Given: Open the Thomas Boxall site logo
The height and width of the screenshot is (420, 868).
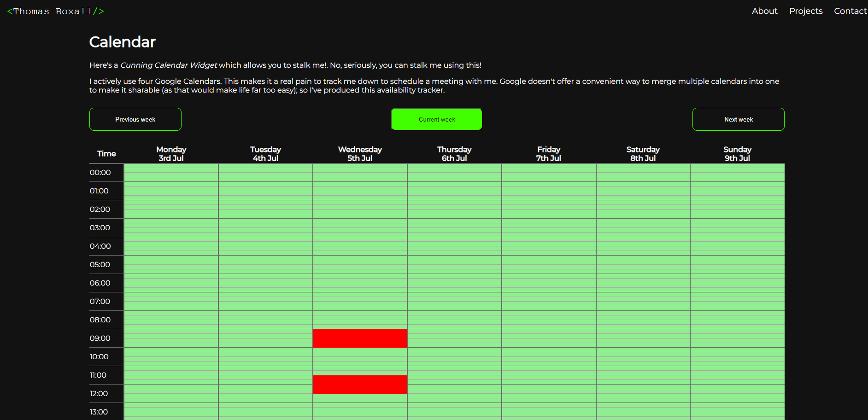Looking at the screenshot, I should (56, 12).
